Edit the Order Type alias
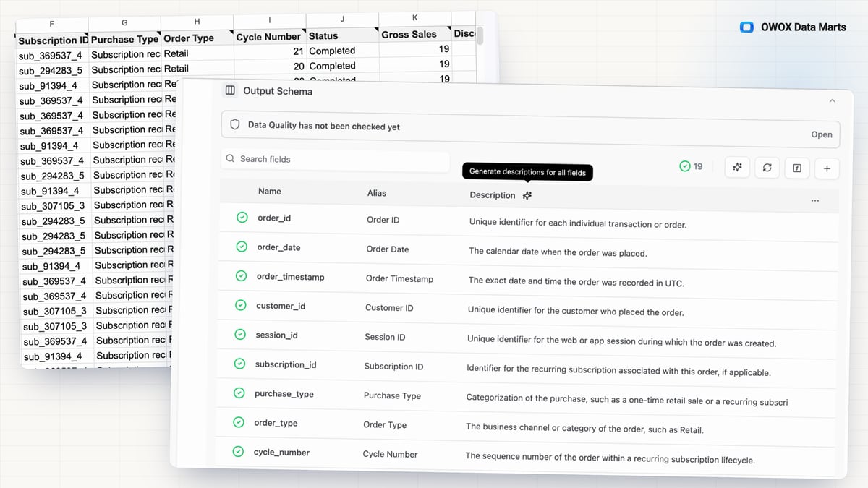The image size is (868, 488). (x=385, y=425)
